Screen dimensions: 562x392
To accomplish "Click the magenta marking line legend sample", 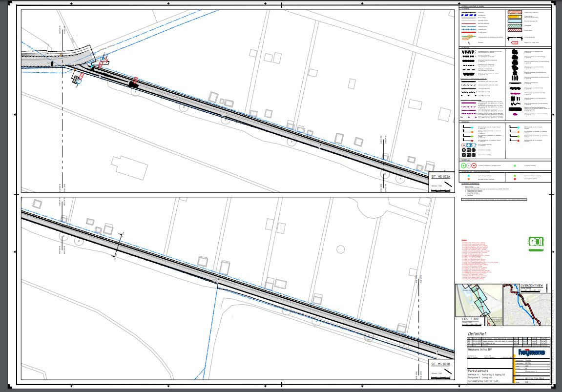I will (469, 103).
